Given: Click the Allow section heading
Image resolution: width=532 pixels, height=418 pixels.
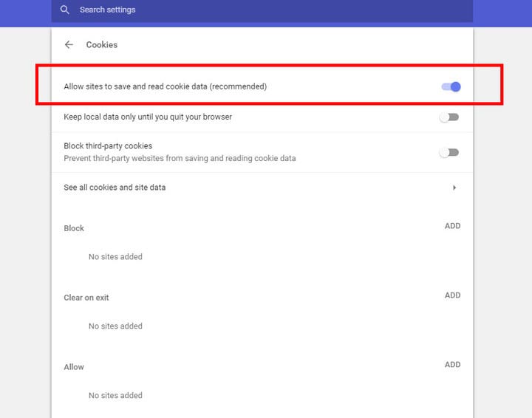Looking at the screenshot, I should 74,367.
